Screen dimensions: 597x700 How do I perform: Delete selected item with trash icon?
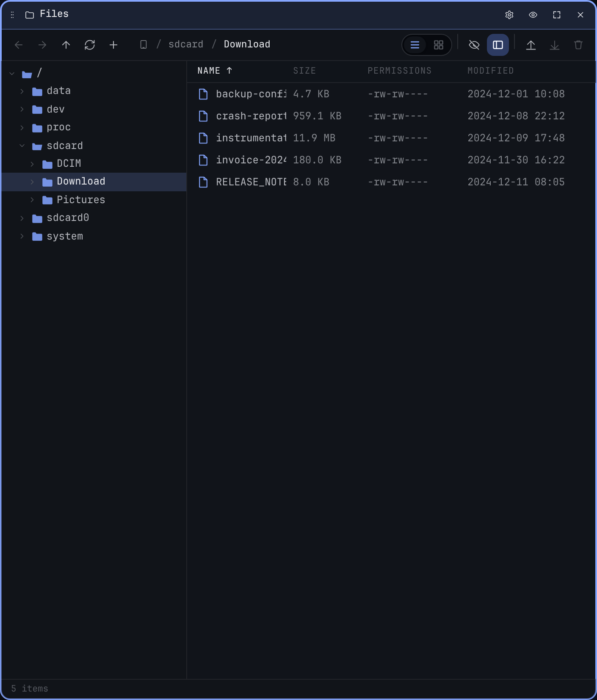[578, 45]
